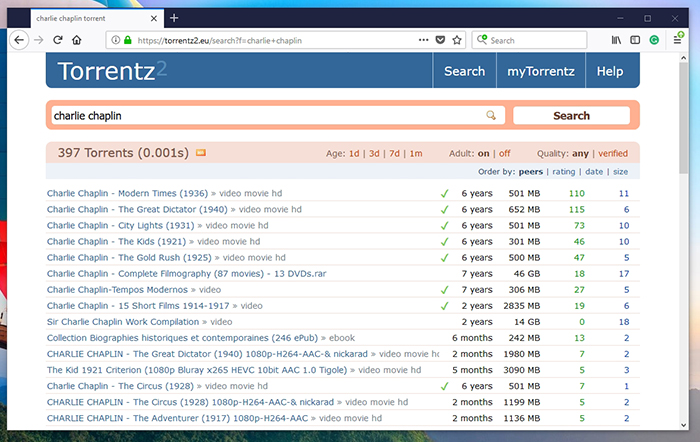Click the green Grammarly extension icon
Screen dimensions: 700x442
(654, 40)
